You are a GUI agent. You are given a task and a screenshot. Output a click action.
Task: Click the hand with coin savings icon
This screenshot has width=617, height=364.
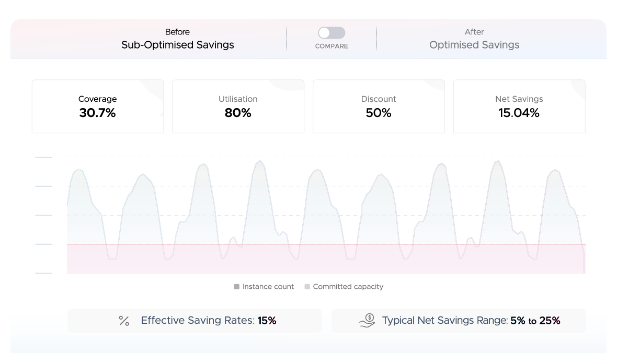coord(367,320)
